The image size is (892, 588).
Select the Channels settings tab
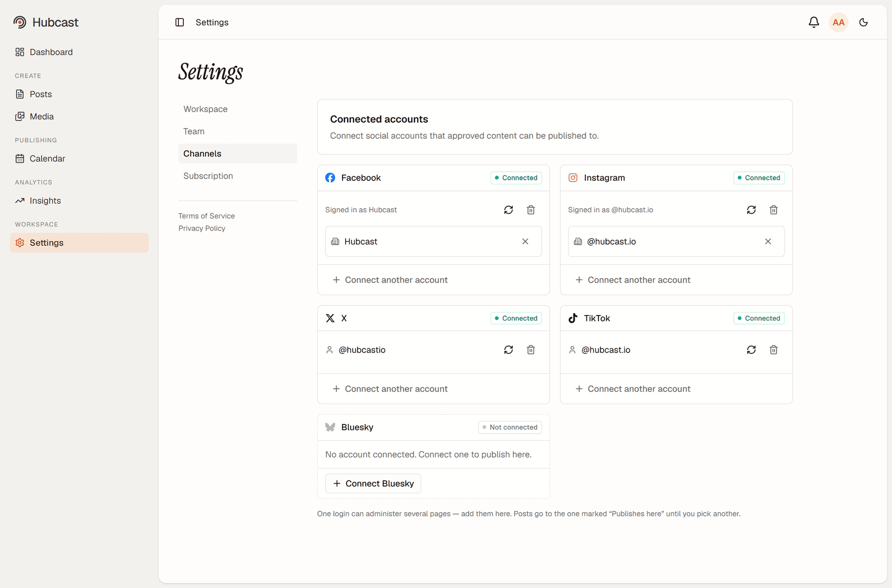pos(238,153)
